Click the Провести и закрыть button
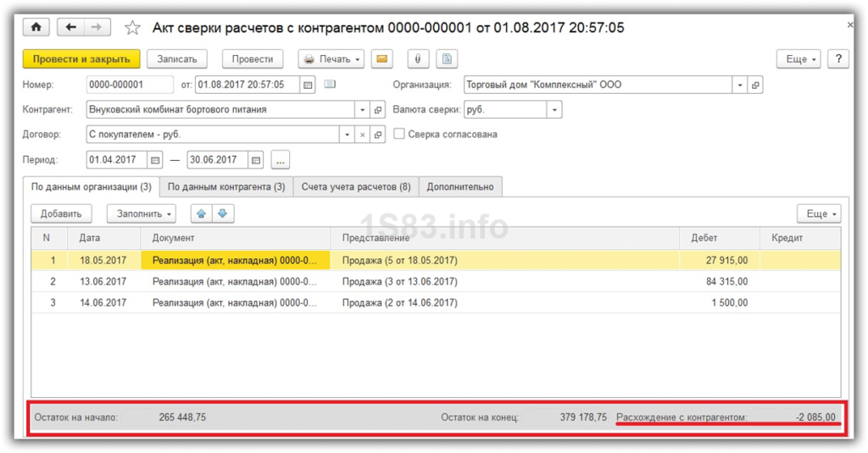This screenshot has height=453, width=868. click(81, 59)
